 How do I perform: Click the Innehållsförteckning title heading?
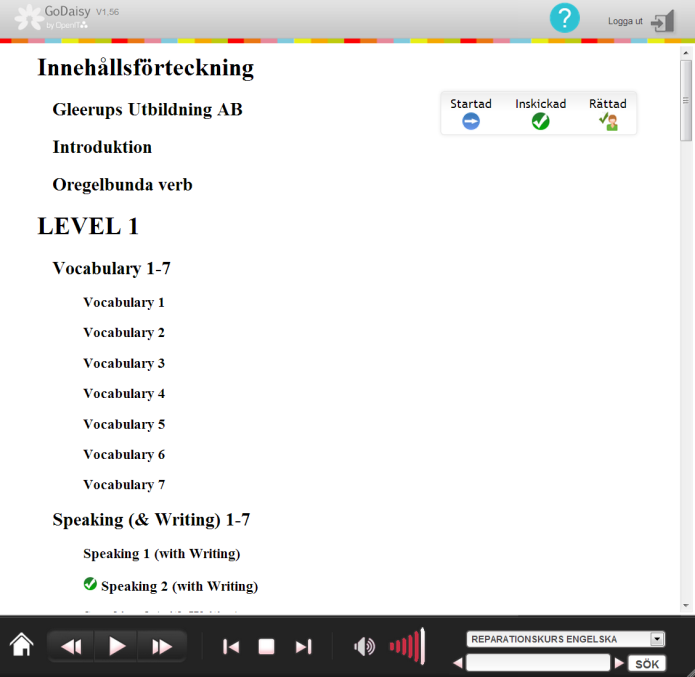pos(146,68)
